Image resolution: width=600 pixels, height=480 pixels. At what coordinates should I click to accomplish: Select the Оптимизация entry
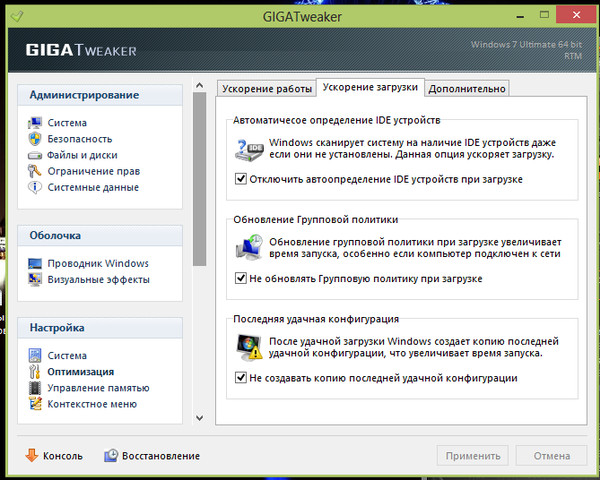81,372
